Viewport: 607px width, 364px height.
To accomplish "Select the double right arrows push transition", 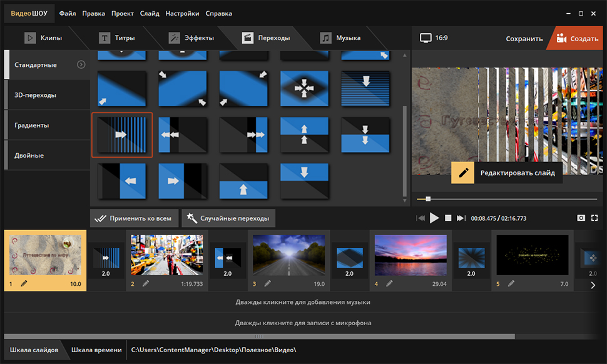I will coord(243,134).
